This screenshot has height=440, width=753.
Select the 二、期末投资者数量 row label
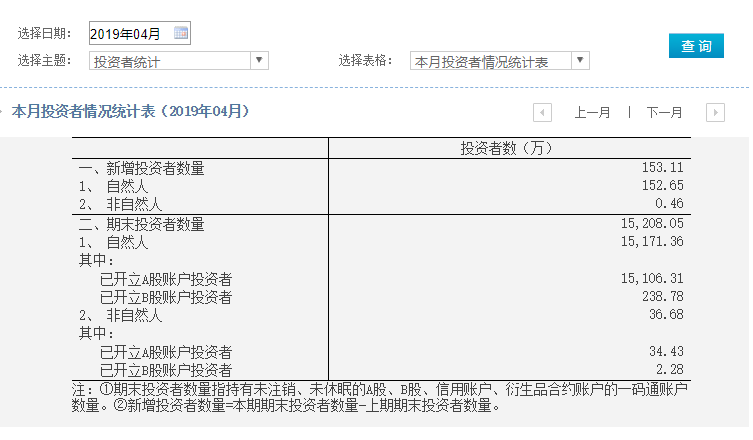coord(142,224)
